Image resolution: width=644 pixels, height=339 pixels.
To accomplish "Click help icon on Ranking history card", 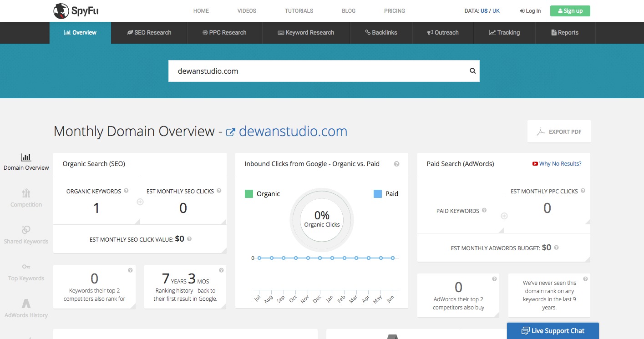I will [221, 270].
